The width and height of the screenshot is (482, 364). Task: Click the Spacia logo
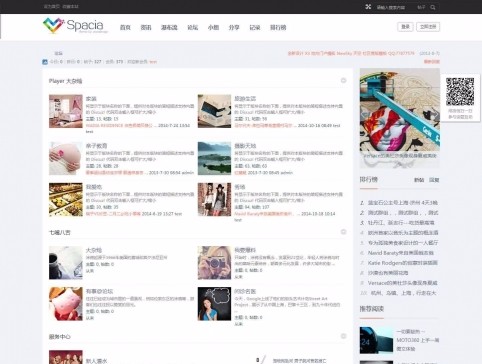[76, 26]
